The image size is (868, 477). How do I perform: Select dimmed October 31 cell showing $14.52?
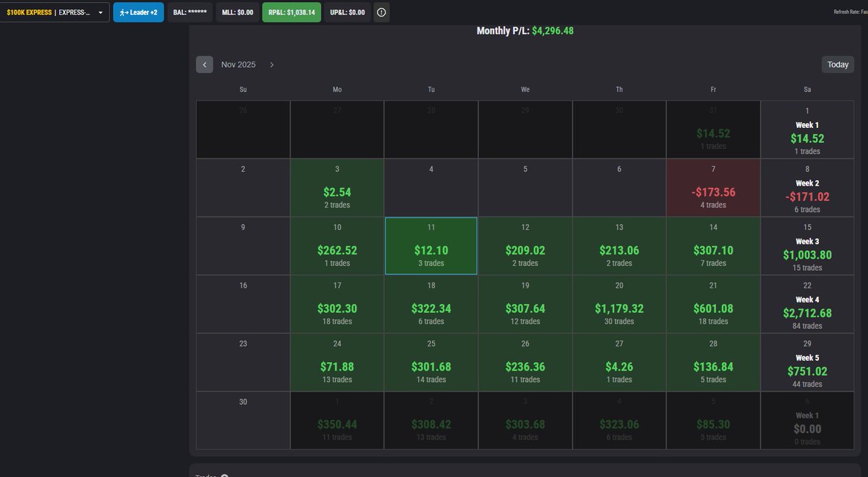[x=713, y=130]
